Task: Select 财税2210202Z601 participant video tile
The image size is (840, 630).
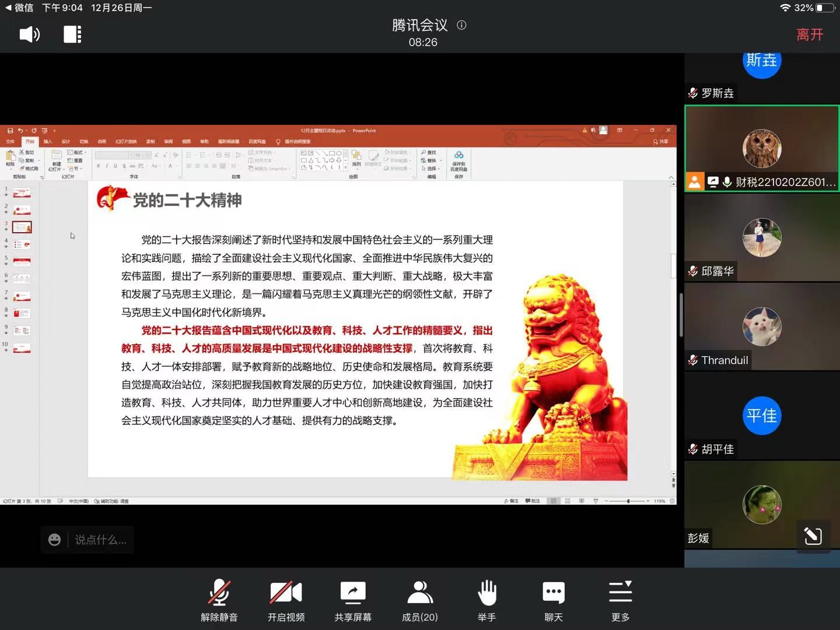Action: [x=762, y=149]
